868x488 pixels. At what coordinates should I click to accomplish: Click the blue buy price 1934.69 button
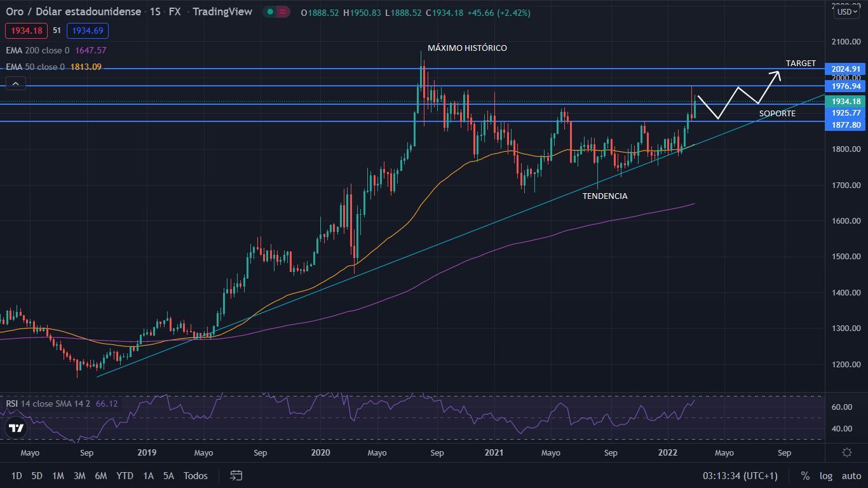click(89, 30)
